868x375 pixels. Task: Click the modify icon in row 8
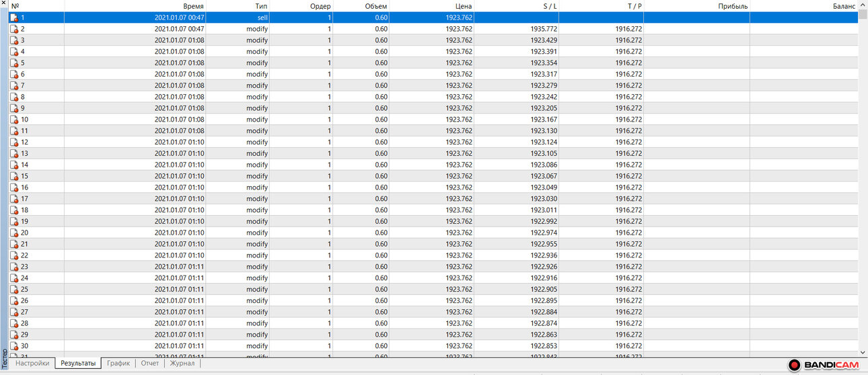coord(14,97)
